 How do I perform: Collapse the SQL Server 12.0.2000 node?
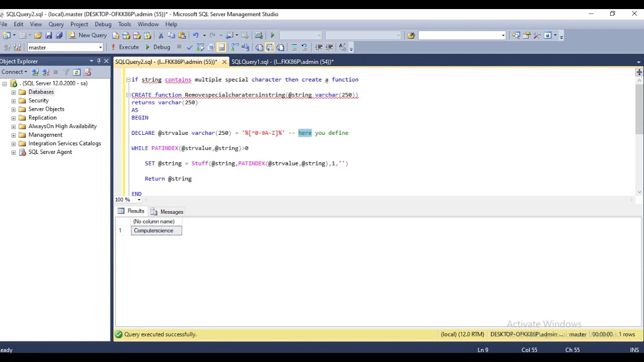[x=5, y=84]
